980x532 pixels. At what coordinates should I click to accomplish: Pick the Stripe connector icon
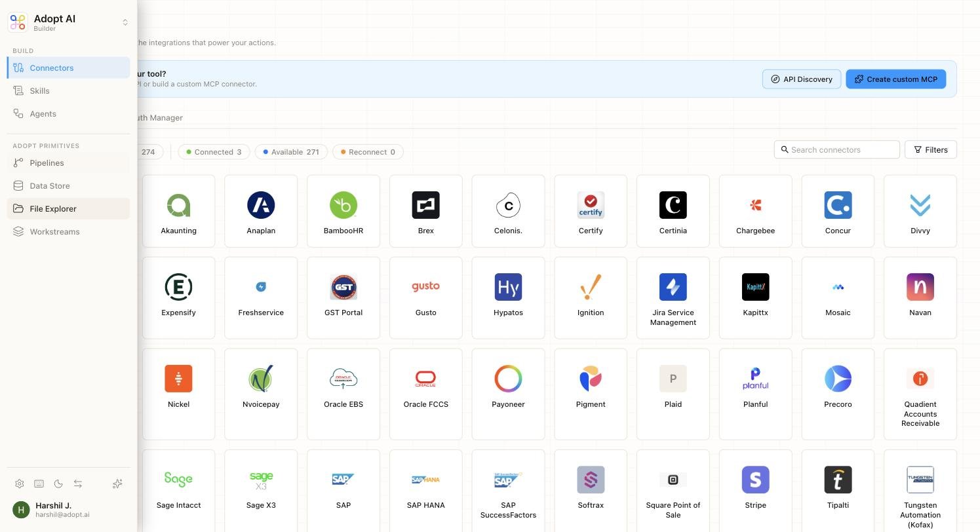point(755,480)
